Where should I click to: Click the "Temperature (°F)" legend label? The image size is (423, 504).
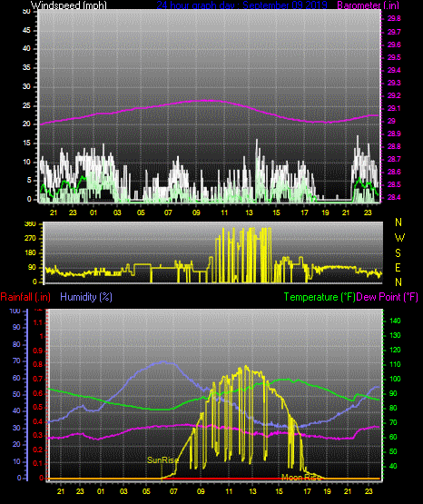coord(320,297)
